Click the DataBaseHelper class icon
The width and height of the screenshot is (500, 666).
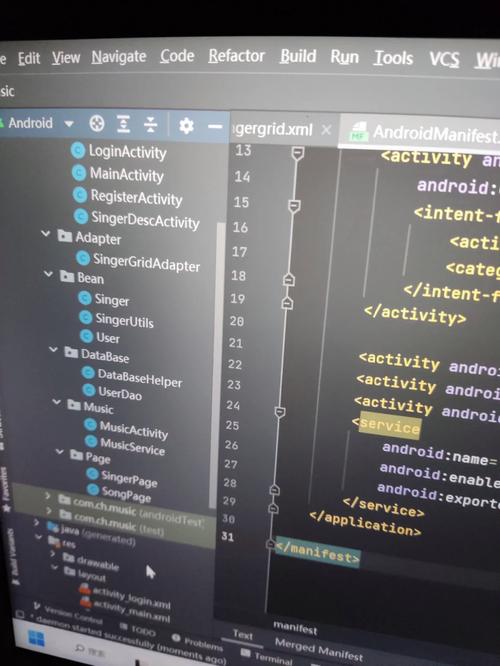[88, 373]
